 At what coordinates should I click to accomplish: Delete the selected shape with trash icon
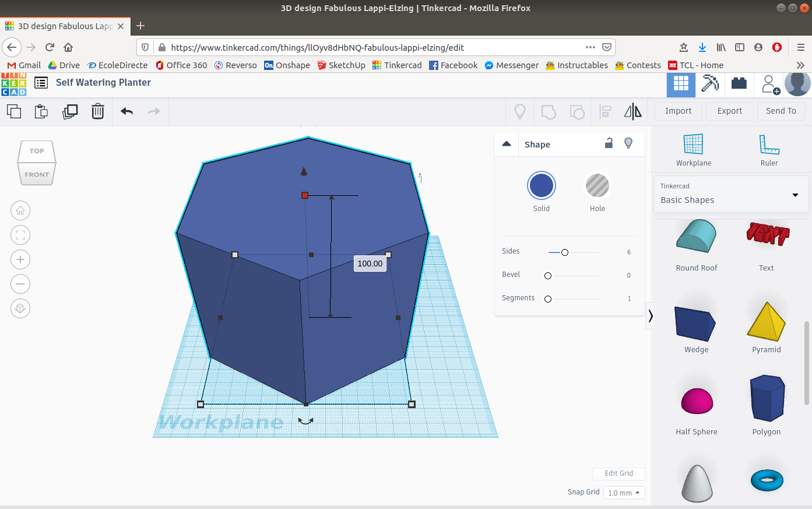pyautogui.click(x=98, y=111)
